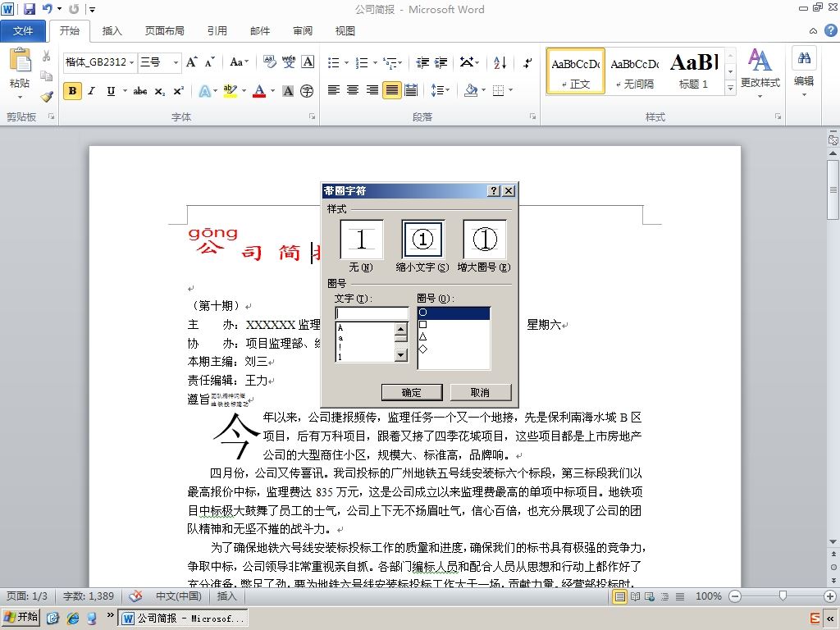
Task: Toggle Bold formatting button
Action: tap(72, 91)
